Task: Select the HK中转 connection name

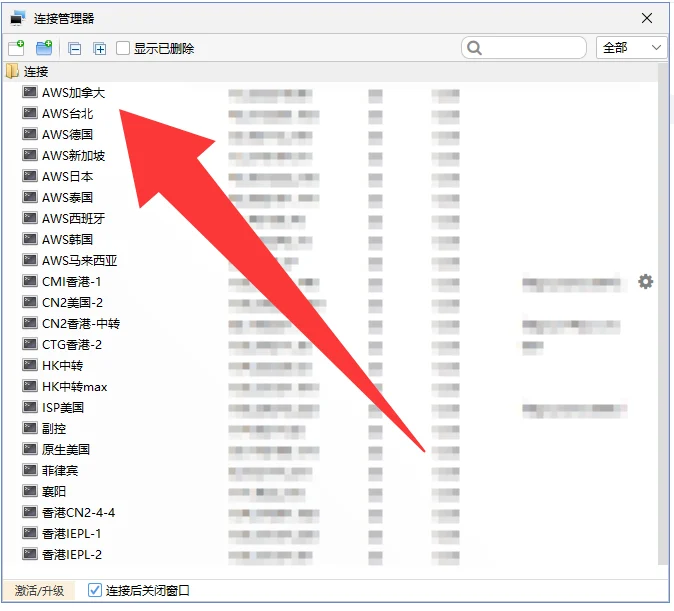Action: tap(63, 365)
